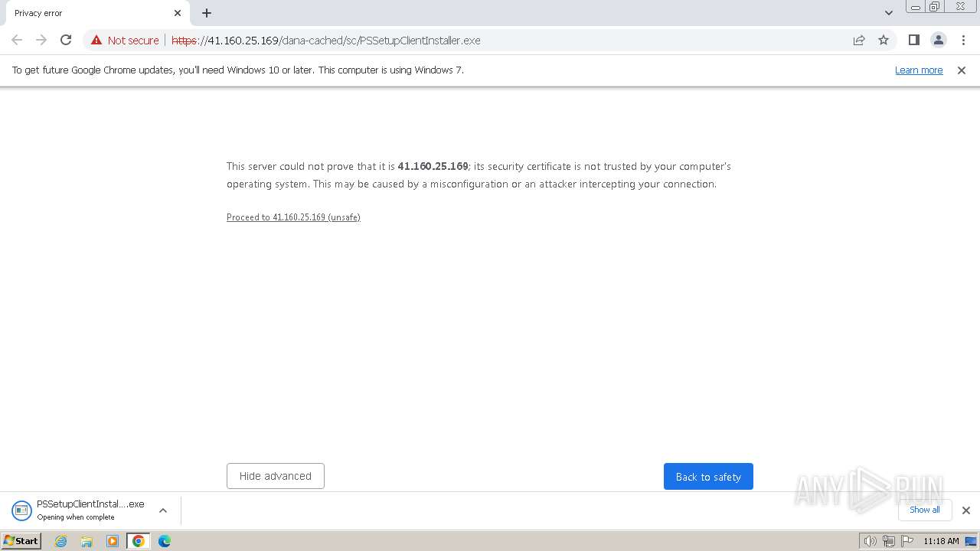Reload the page with the refresh icon

click(66, 40)
